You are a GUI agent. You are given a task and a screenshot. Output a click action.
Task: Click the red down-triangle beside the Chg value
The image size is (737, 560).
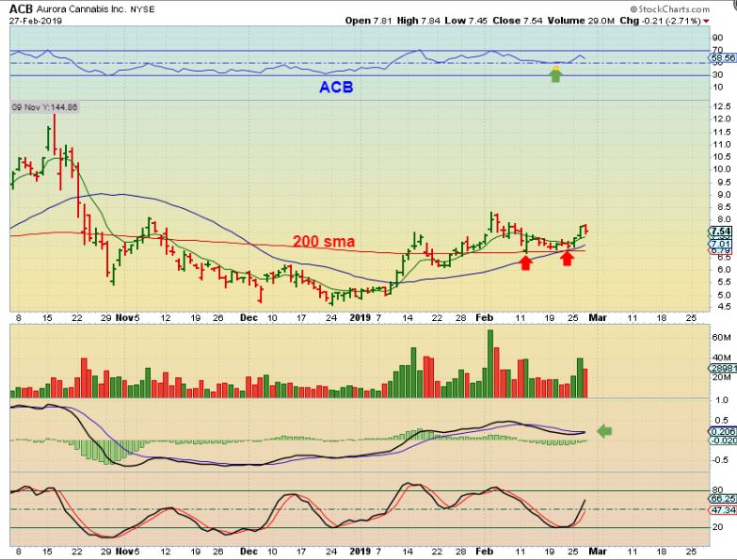pos(706,21)
